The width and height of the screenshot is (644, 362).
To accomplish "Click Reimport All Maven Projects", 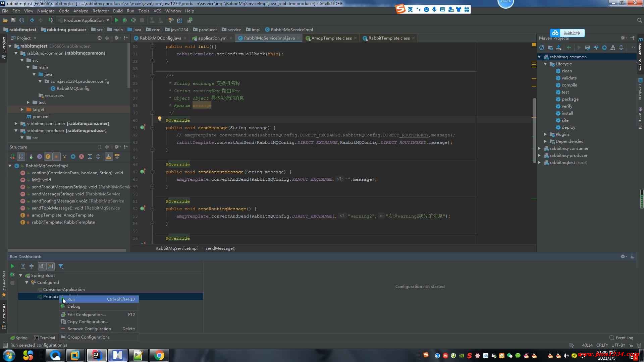I will [542, 48].
